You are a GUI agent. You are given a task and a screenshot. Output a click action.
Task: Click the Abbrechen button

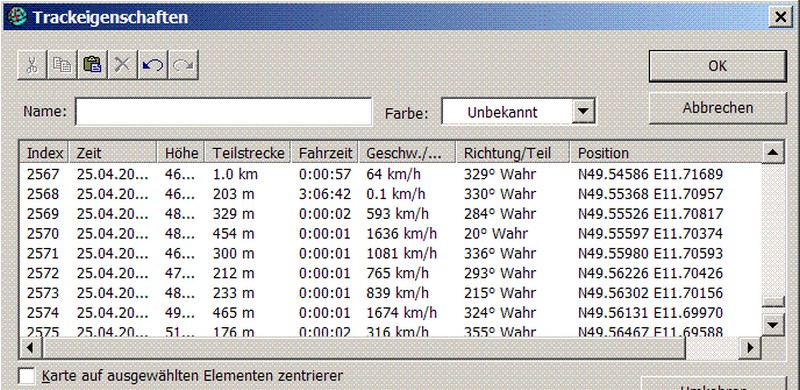click(x=717, y=108)
